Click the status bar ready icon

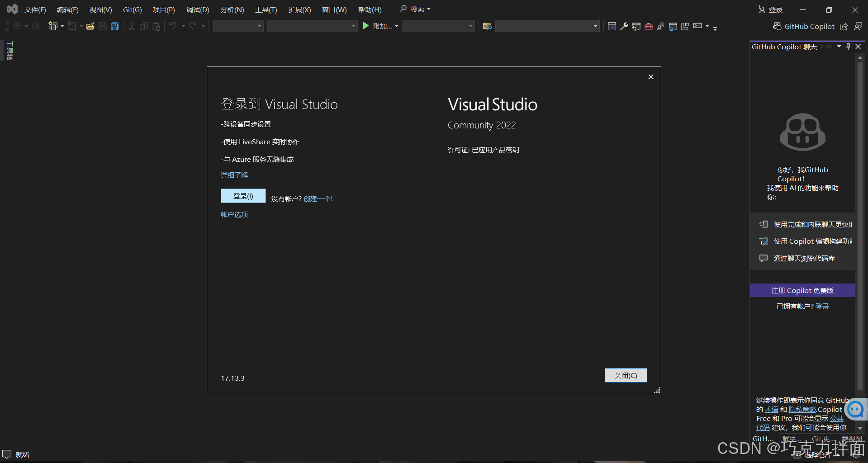coord(7,454)
